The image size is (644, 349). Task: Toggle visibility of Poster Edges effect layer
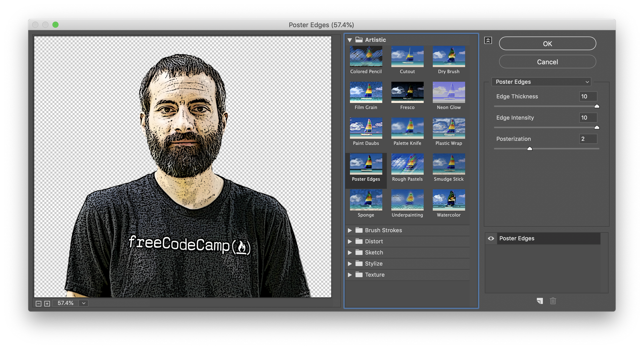491,239
